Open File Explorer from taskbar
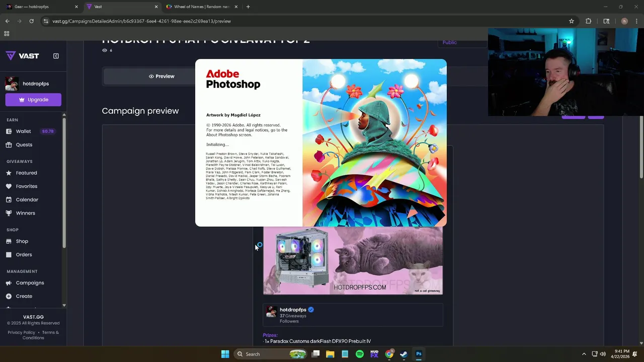644x362 pixels. click(330, 354)
